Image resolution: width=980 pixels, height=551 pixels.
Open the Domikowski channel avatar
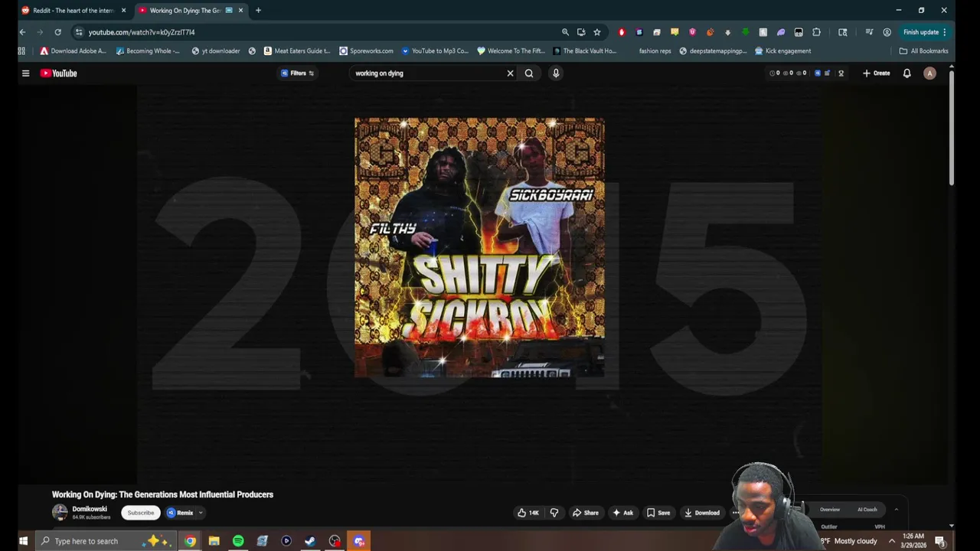tap(60, 513)
